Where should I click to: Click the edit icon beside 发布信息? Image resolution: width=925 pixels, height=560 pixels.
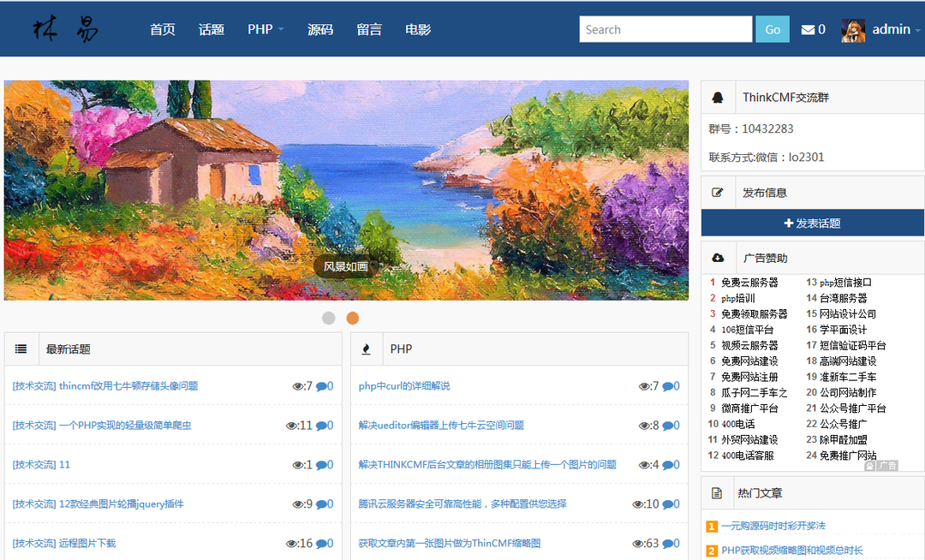coord(718,193)
